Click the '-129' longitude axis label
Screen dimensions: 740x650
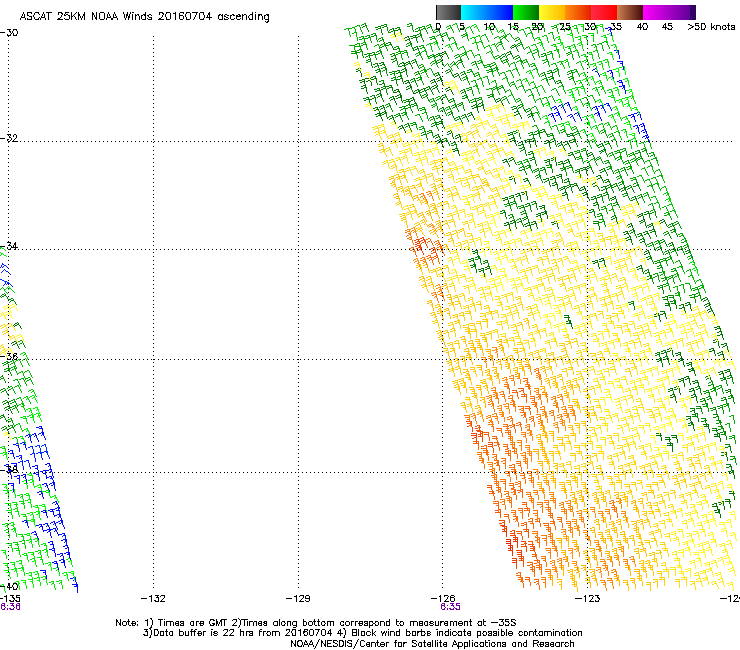298,599
